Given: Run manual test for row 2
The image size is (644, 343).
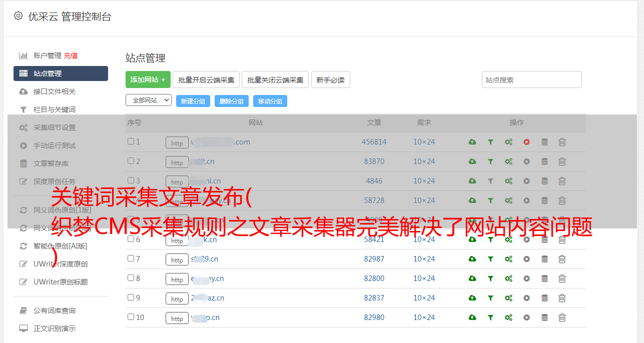Looking at the screenshot, I should 526,161.
